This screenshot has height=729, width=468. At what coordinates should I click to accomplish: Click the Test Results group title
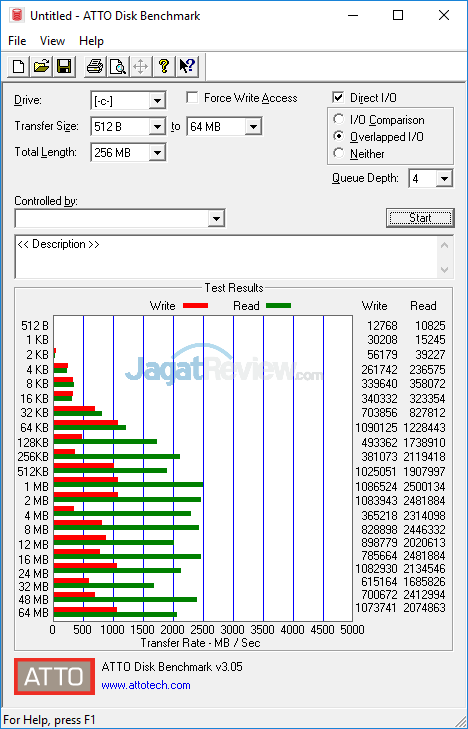point(234,288)
